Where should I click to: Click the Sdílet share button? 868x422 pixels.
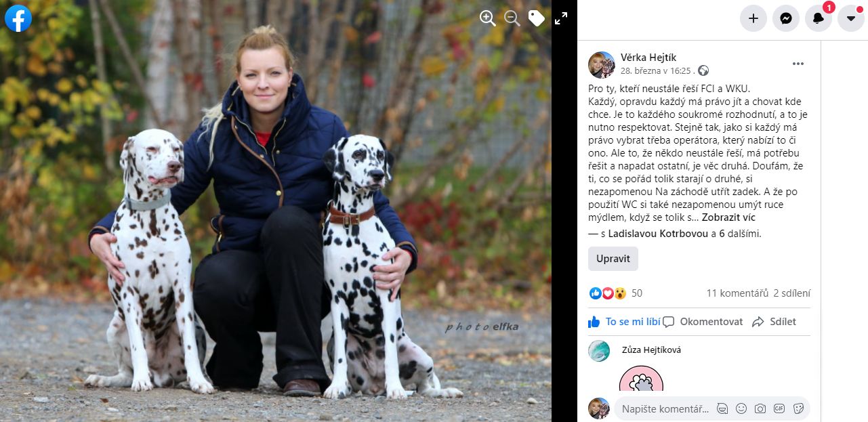coord(774,322)
